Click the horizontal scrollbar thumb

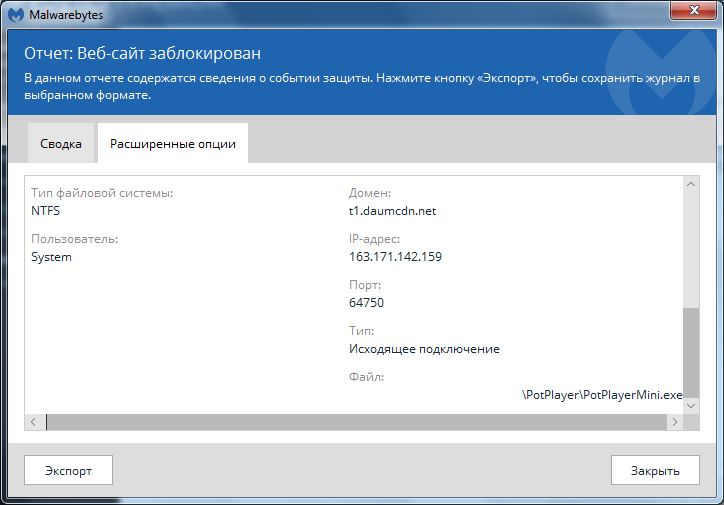tap(356, 422)
